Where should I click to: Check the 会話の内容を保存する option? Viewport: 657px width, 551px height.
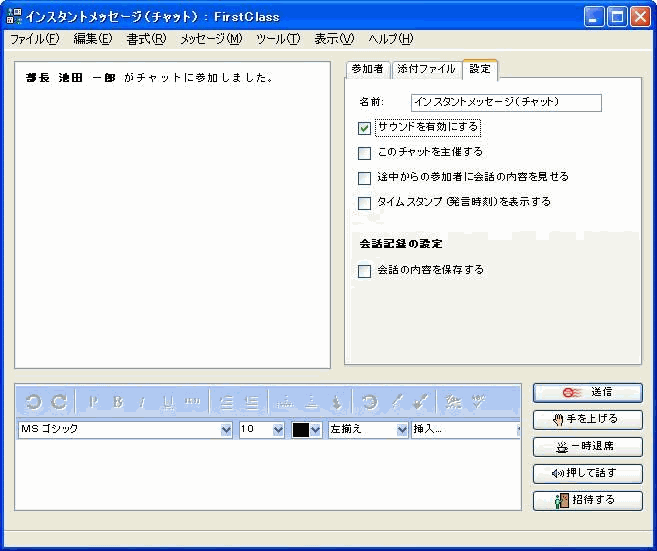(x=365, y=271)
